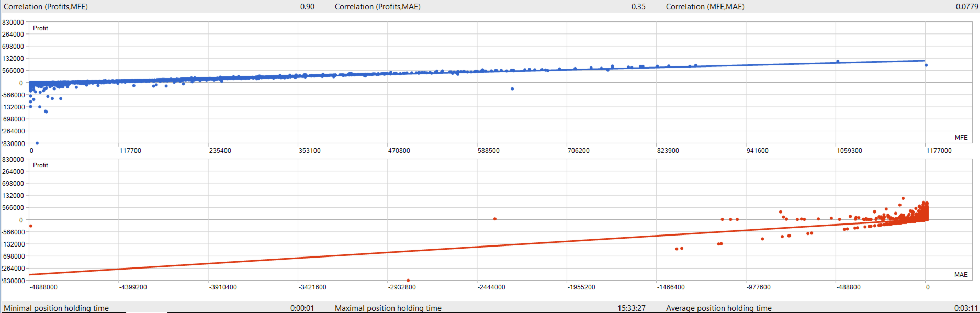The width and height of the screenshot is (980, 313).
Task: Click the blue data point above 1059300
Action: 838,61
